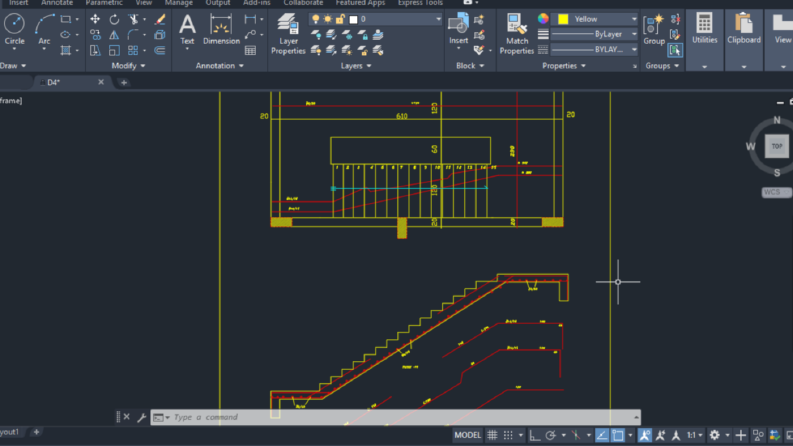Toggle annotation visibility in status bar

click(644, 435)
